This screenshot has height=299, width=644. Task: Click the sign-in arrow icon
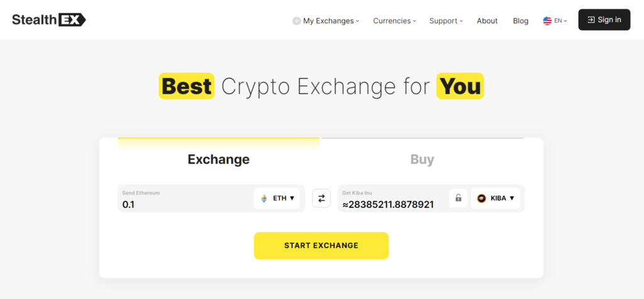(591, 20)
